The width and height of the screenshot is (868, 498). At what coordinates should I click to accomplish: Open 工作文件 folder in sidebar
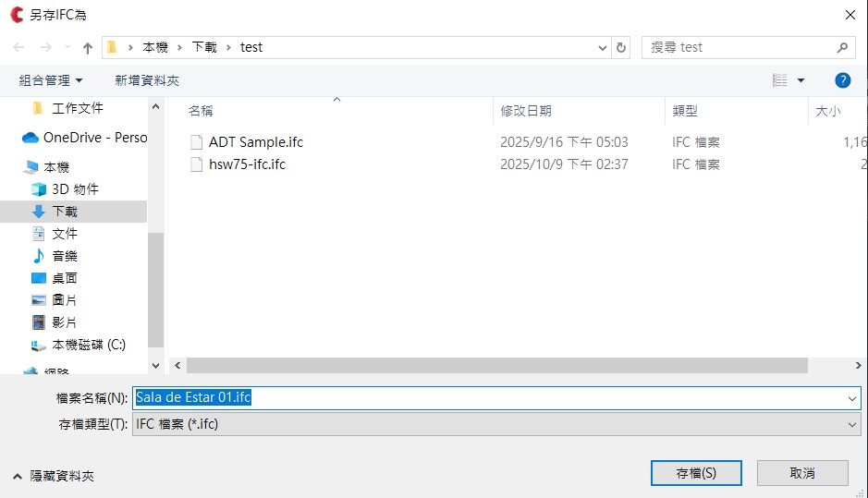pos(77,108)
